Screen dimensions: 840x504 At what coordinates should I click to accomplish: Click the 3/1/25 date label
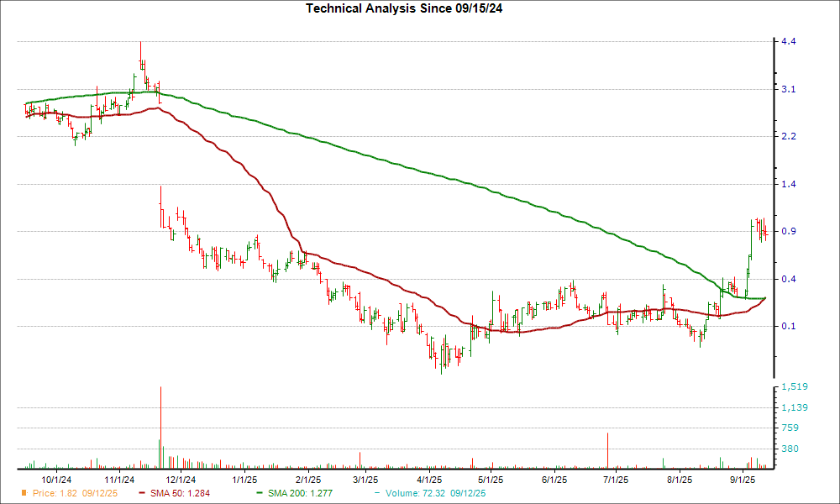365,480
